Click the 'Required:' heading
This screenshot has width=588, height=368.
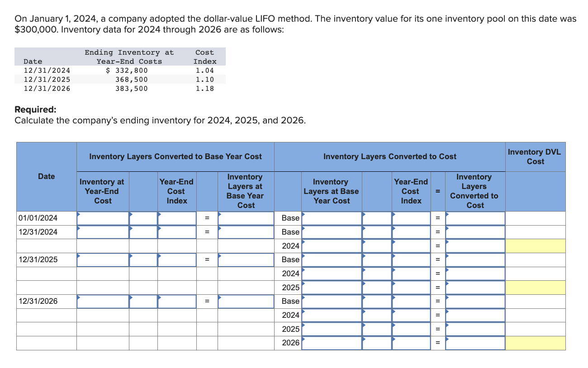pyautogui.click(x=36, y=109)
